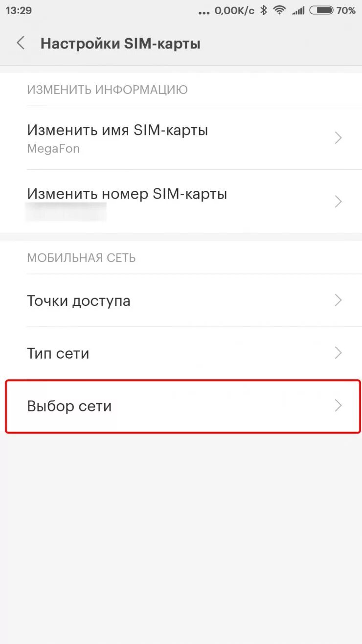This screenshot has width=362, height=644.
Task: Tap the 13:29 clock in status bar
Action: [x=19, y=10]
